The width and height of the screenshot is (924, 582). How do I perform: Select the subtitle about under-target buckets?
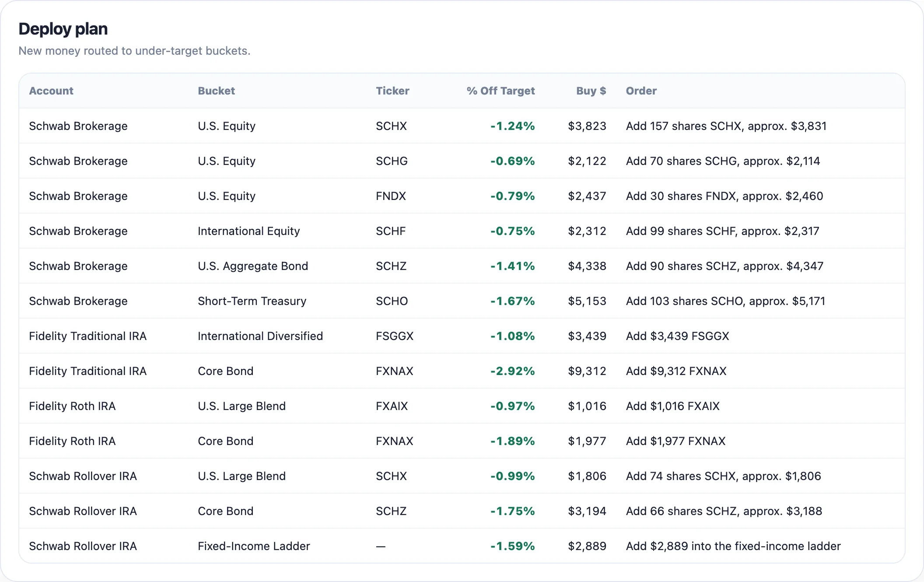coord(134,51)
